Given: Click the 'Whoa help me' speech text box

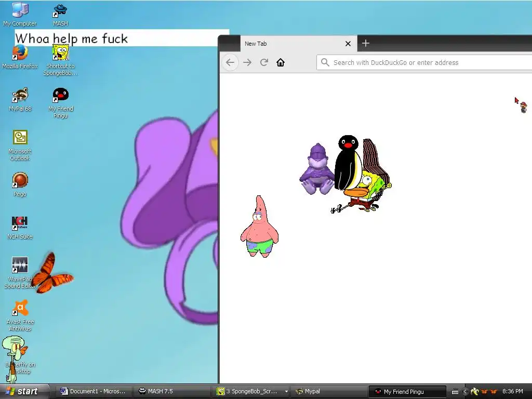Looking at the screenshot, I should 122,38.
